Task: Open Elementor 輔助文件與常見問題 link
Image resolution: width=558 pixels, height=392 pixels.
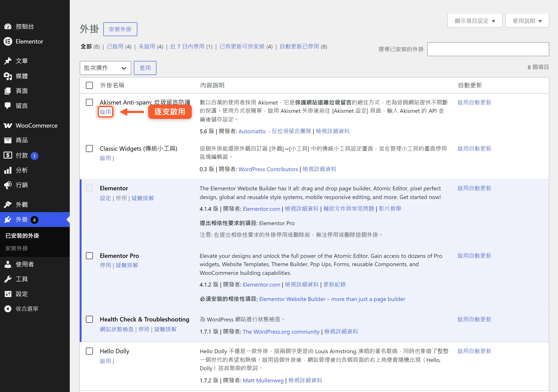Action: coord(349,209)
